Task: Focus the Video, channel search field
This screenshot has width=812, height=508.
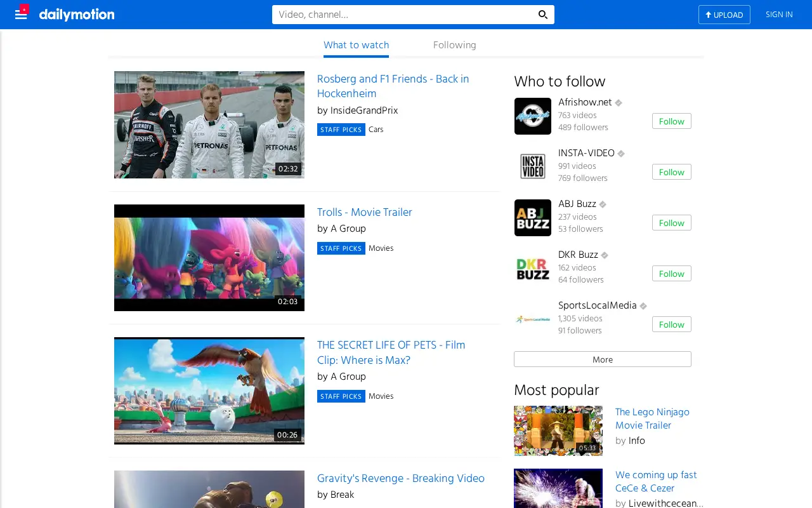Action: (404, 15)
